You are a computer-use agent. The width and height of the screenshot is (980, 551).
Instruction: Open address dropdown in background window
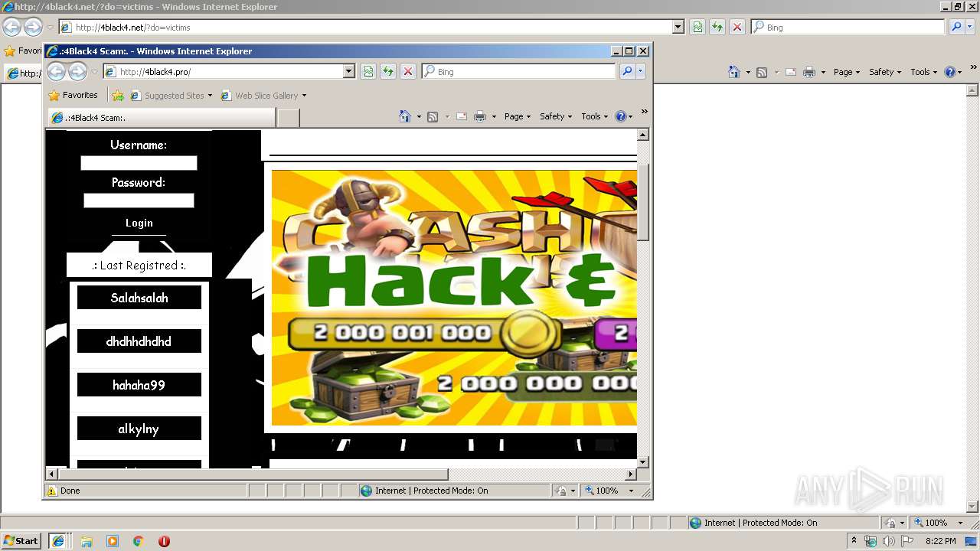coord(678,27)
